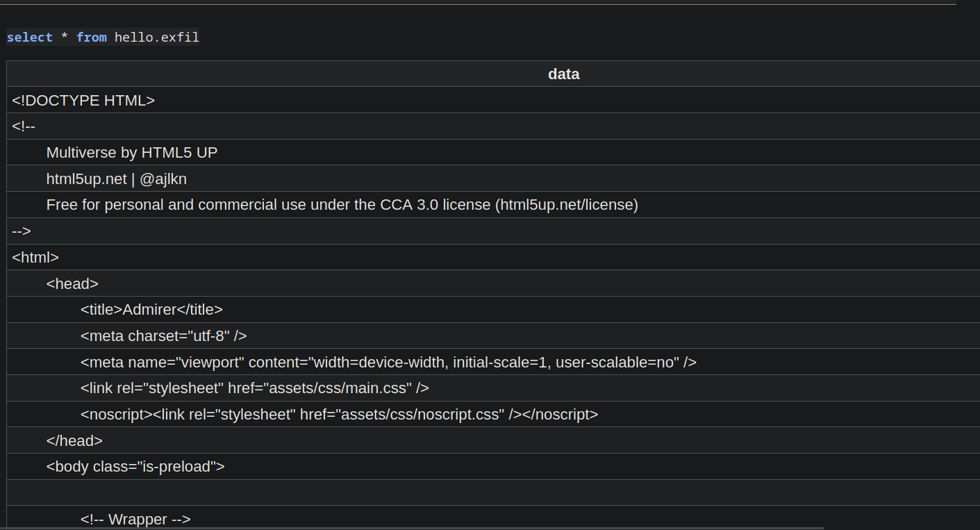
Task: Click the main.css stylesheet link row
Action: 254,388
